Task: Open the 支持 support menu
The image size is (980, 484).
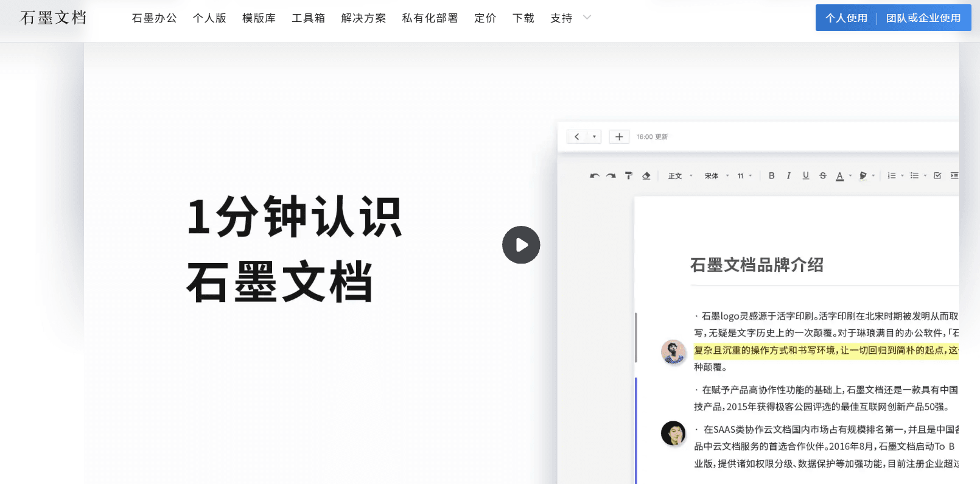Action: (561, 18)
